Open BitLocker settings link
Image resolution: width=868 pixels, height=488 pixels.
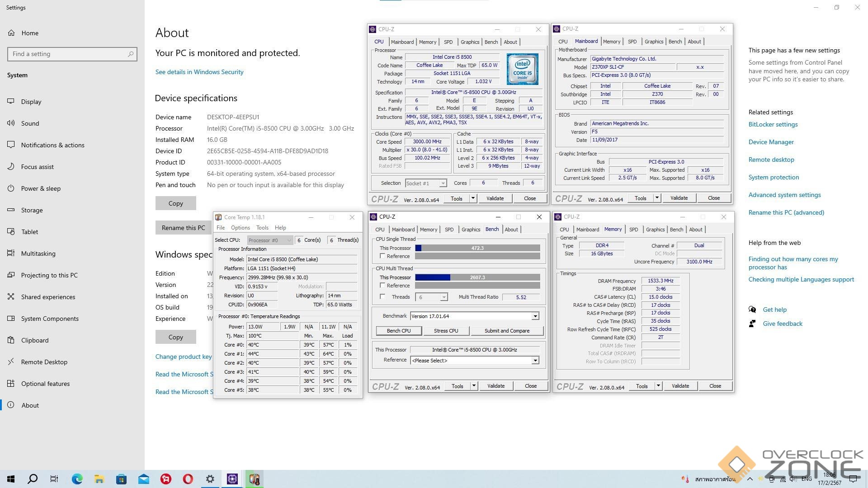click(x=773, y=124)
